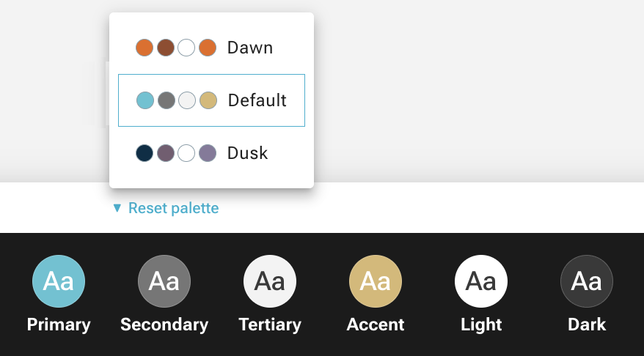Viewport: 644px width, 356px height.
Task: Click the blue dot in Default palette
Action: (145, 100)
